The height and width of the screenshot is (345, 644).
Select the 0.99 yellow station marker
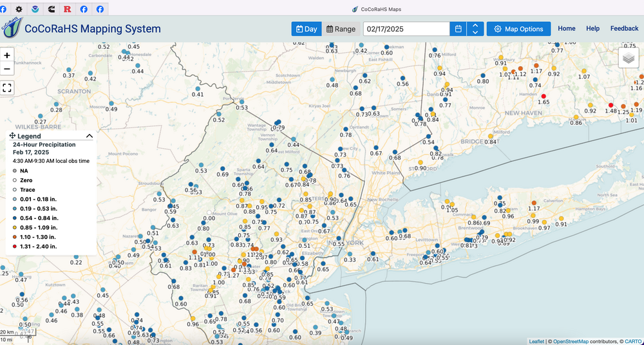click(x=533, y=216)
